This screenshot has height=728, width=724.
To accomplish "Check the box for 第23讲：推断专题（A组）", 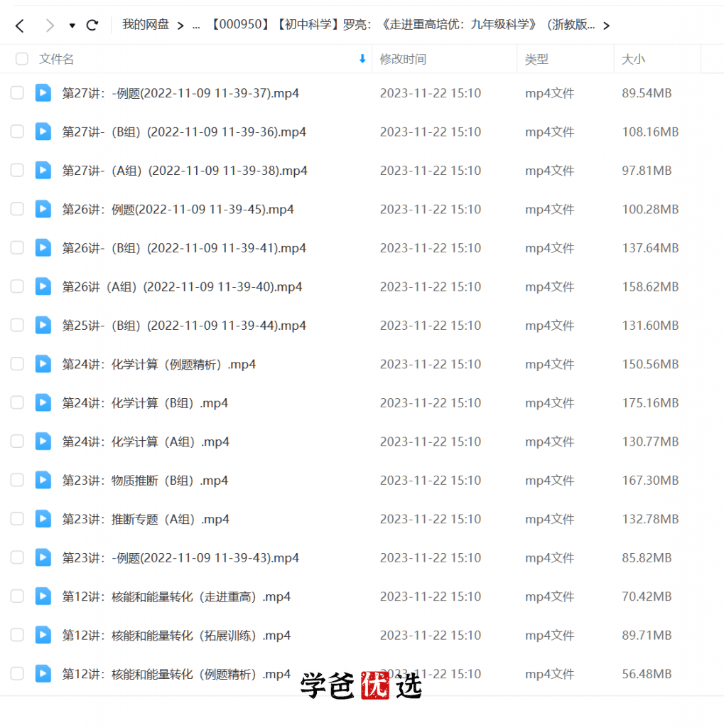I will pos(17,518).
